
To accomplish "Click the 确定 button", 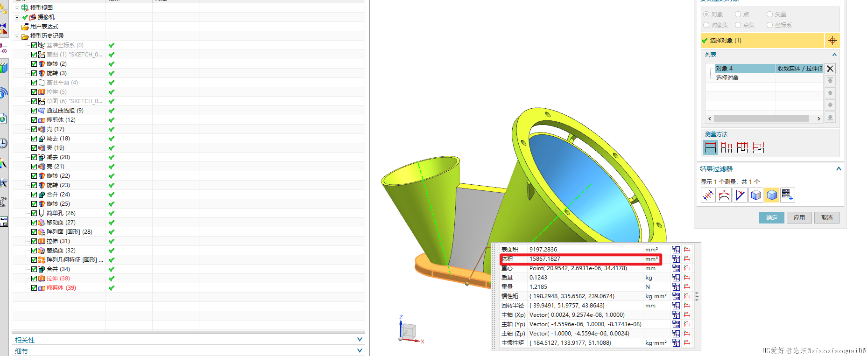I will [772, 218].
